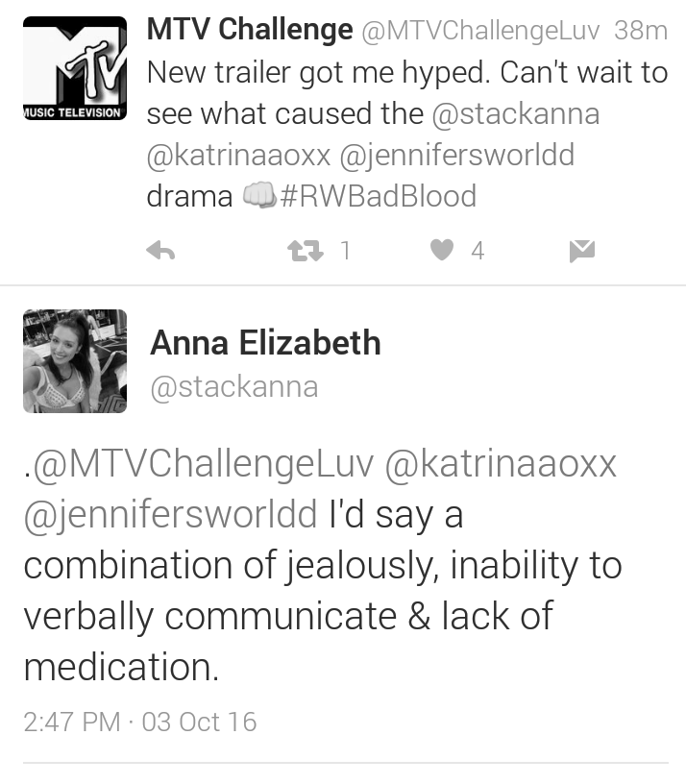Send tweet via direct message envelope icon
Screen dimensions: 686x784
(582, 251)
